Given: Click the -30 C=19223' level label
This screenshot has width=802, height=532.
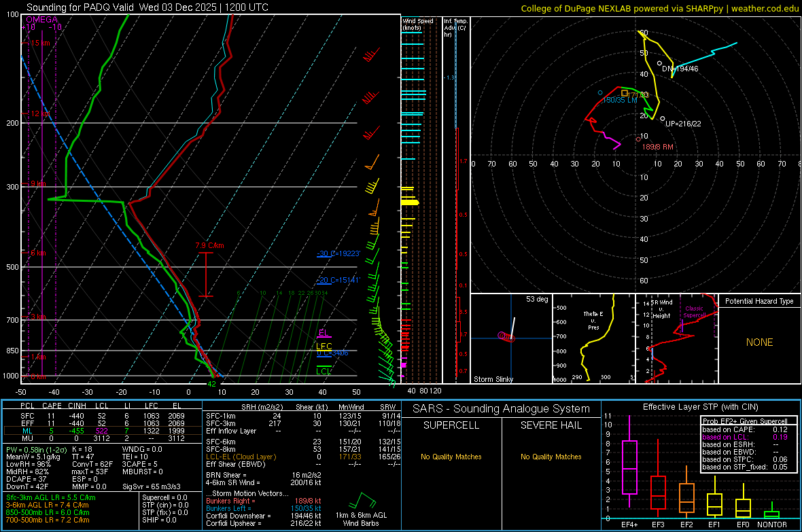Looking at the screenshot, I should [x=338, y=253].
